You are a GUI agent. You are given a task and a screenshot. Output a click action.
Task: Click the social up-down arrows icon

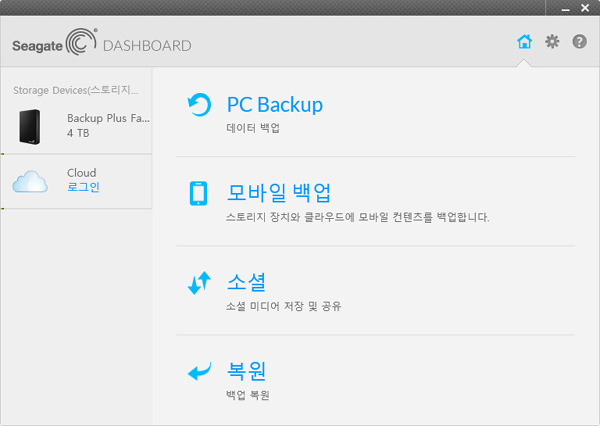[199, 283]
